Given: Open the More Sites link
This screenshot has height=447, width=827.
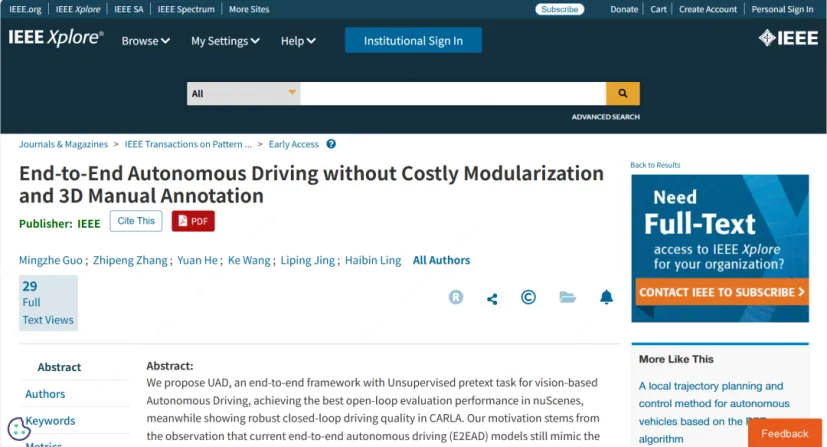Looking at the screenshot, I should pyautogui.click(x=249, y=9).
